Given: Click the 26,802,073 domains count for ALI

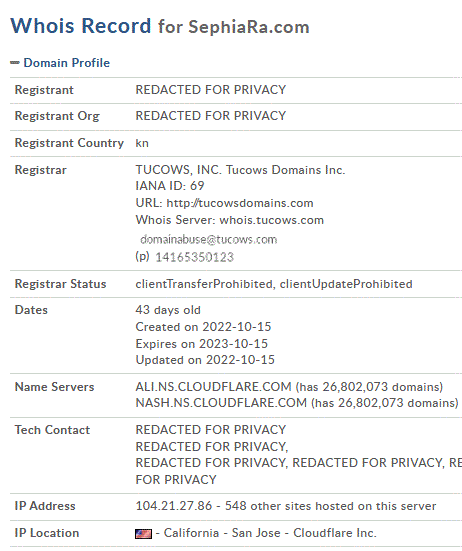Looking at the screenshot, I should pos(369,387).
